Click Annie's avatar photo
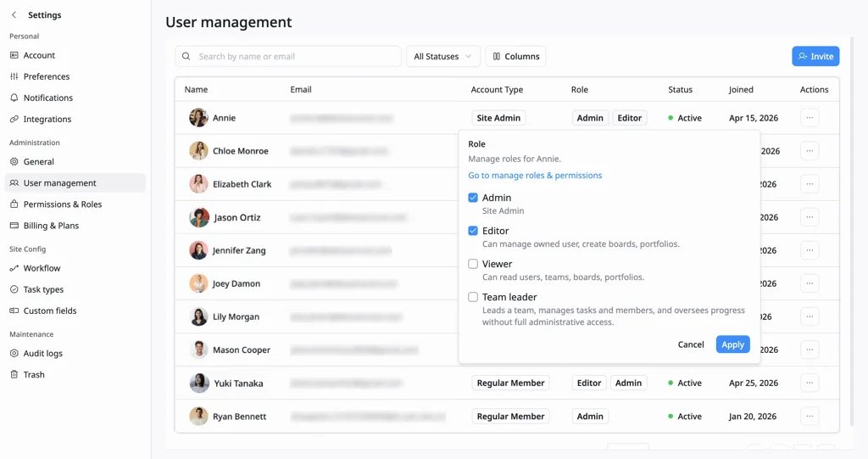 [x=198, y=118]
